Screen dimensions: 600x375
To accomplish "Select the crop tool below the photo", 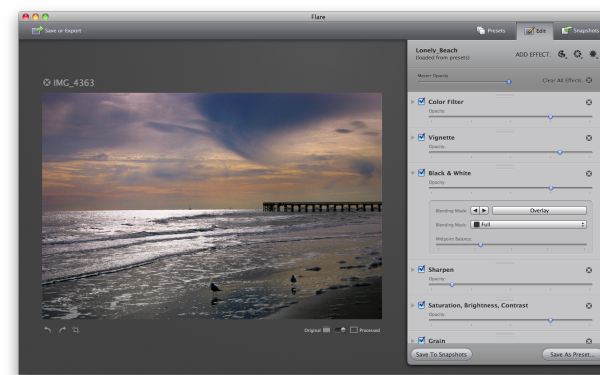I will [76, 330].
